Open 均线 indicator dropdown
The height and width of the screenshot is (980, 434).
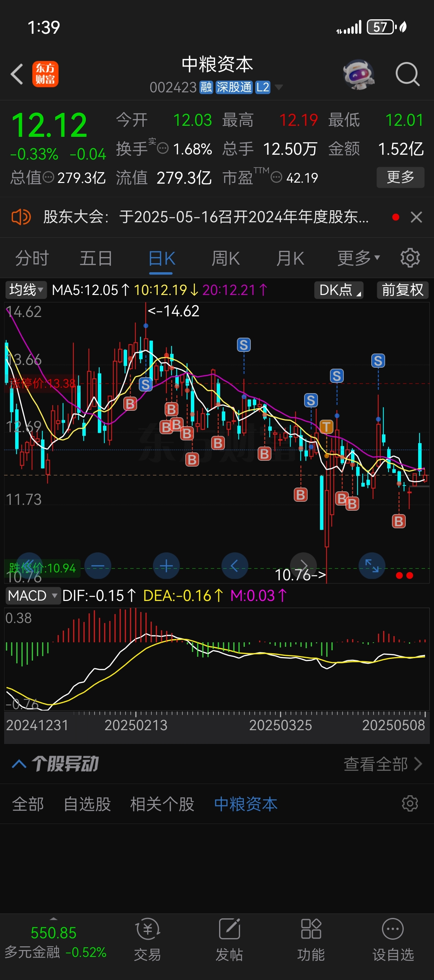pos(26,290)
